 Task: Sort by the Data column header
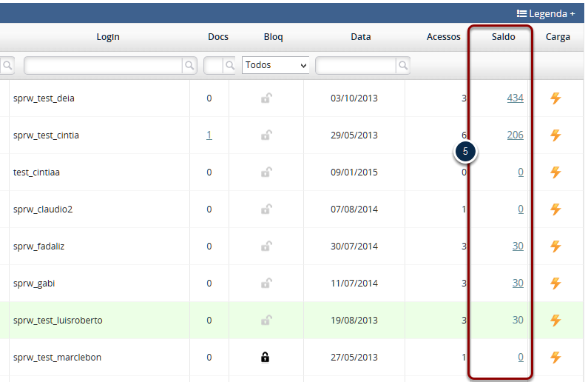click(361, 37)
